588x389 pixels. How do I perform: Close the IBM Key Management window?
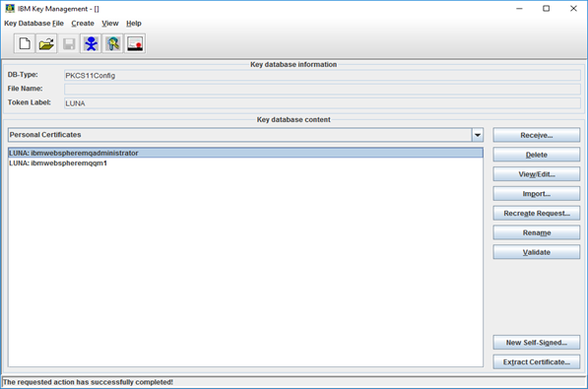point(573,8)
